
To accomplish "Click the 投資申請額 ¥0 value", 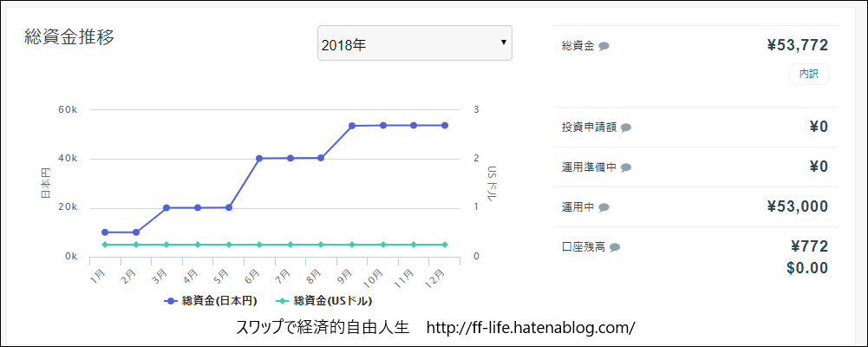I will click(x=819, y=128).
